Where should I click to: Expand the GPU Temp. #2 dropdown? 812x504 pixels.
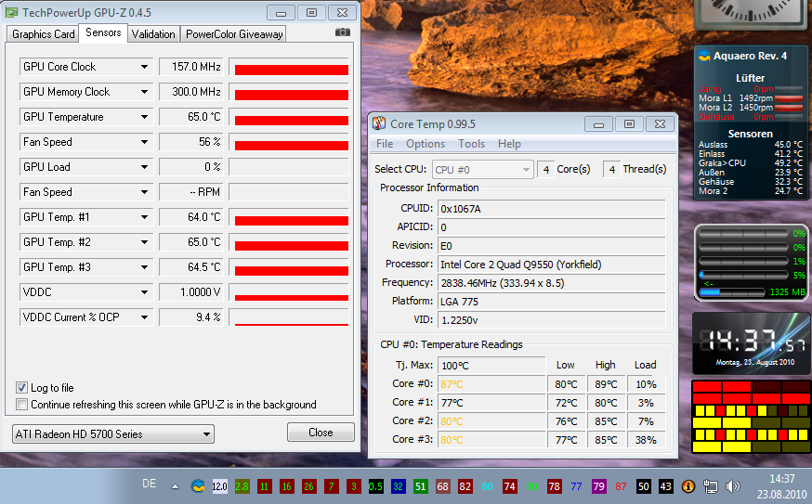[x=145, y=242]
